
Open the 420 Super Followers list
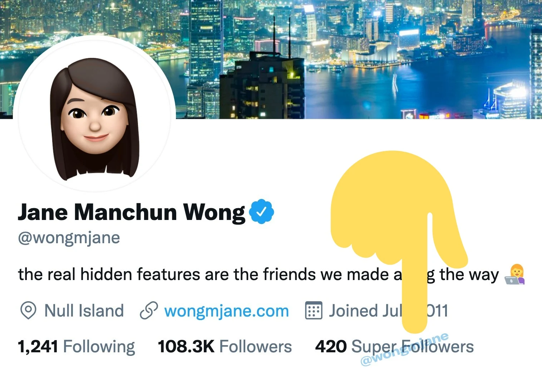click(x=394, y=347)
